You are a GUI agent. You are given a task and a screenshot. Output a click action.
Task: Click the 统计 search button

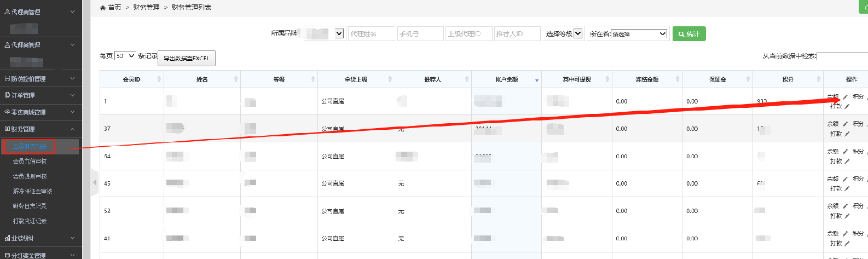coord(689,34)
